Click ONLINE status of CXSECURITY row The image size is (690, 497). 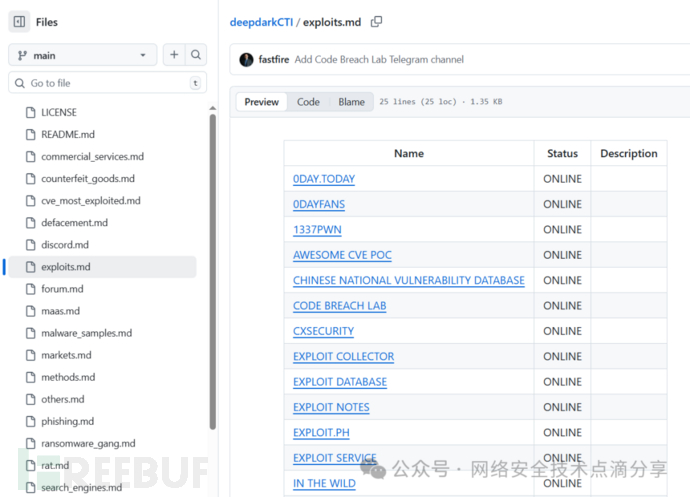tap(562, 331)
